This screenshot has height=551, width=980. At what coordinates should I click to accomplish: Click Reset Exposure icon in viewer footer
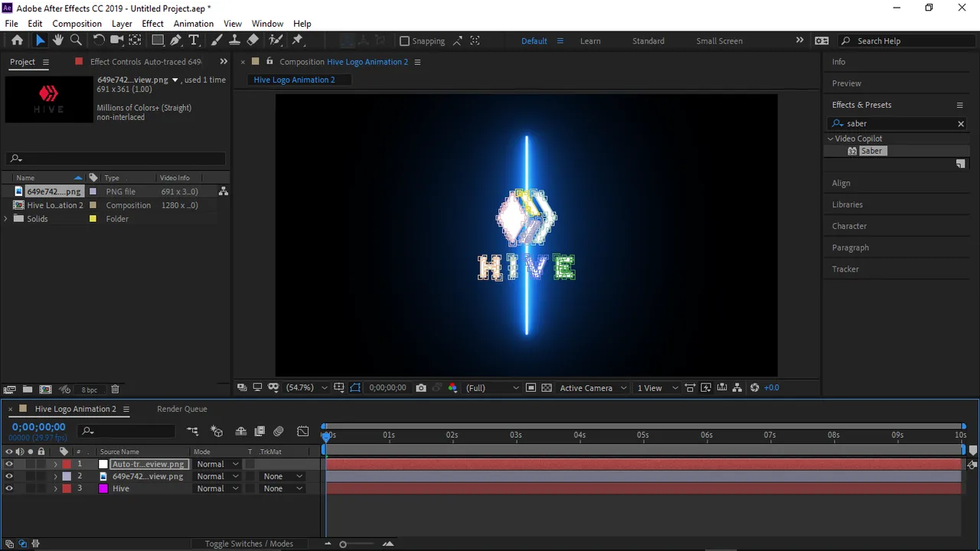[x=754, y=388]
